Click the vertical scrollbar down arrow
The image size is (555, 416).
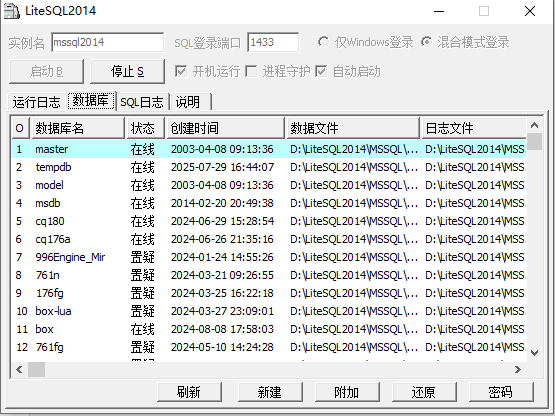(x=534, y=353)
